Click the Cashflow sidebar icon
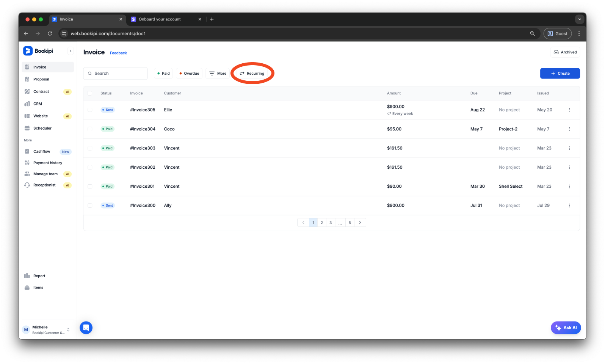Screen dimensions: 605x364 click(x=27, y=151)
